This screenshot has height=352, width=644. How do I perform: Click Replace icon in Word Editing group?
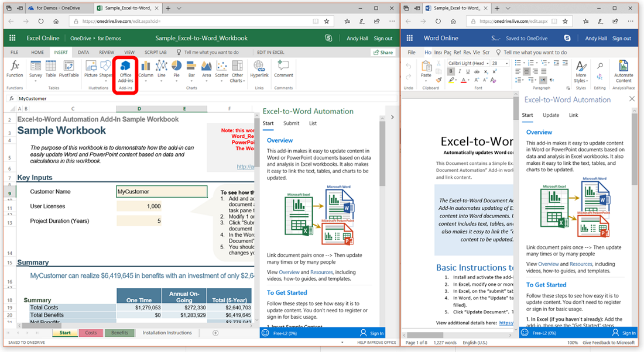(x=600, y=77)
